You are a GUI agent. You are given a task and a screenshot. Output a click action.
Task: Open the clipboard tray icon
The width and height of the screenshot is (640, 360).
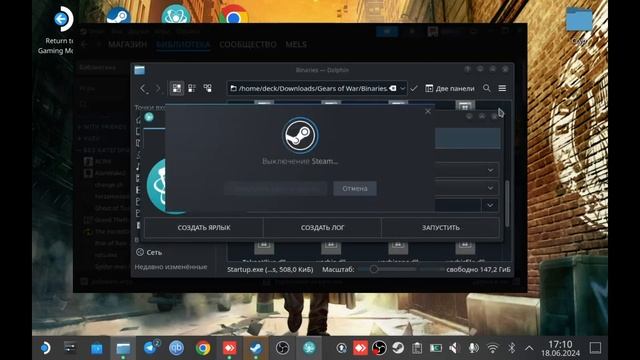click(417, 348)
